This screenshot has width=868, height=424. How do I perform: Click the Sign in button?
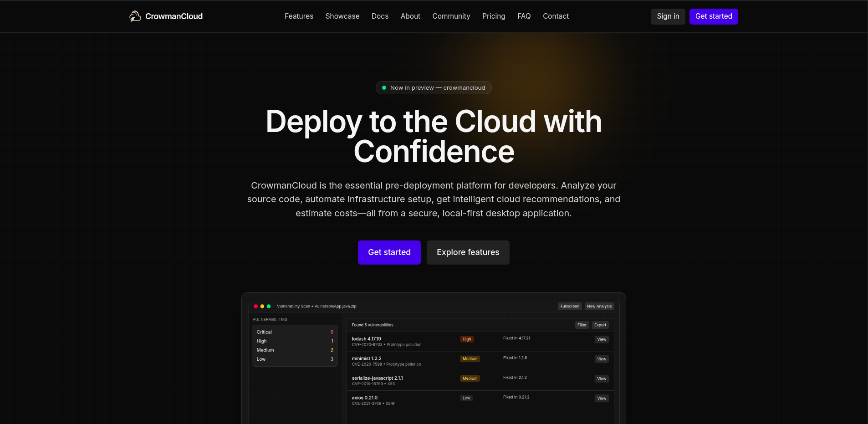click(x=668, y=16)
